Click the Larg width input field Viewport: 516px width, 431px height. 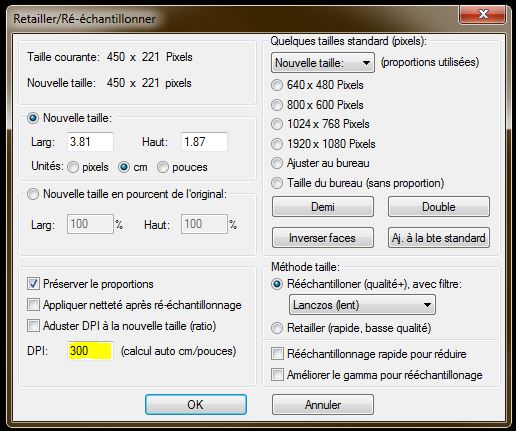90,142
